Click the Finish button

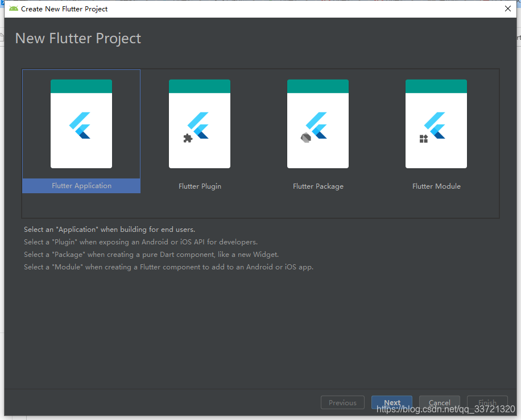tap(487, 402)
